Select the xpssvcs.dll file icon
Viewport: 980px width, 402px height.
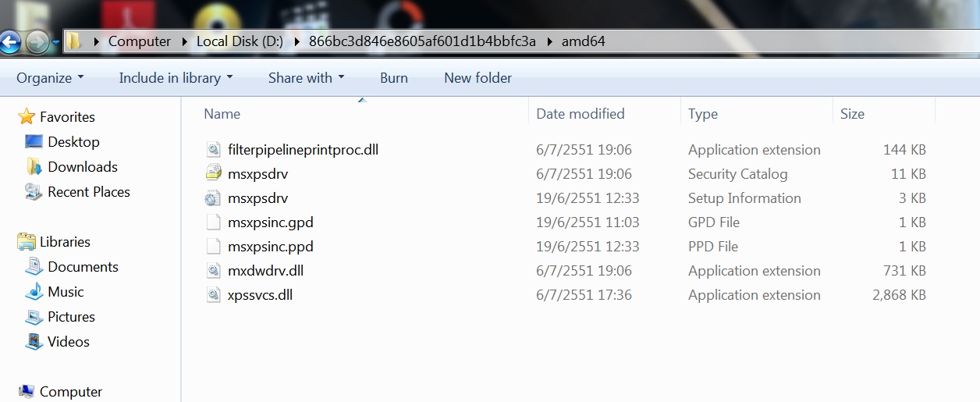point(214,295)
